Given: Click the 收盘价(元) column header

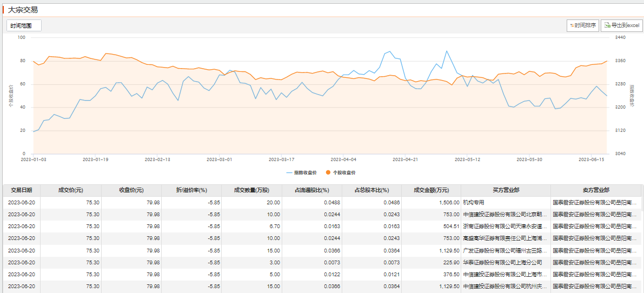Looking at the screenshot, I should 131,190.
